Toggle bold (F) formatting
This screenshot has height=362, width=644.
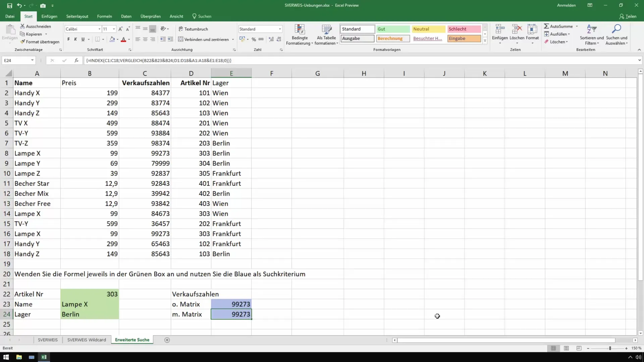[68, 39]
